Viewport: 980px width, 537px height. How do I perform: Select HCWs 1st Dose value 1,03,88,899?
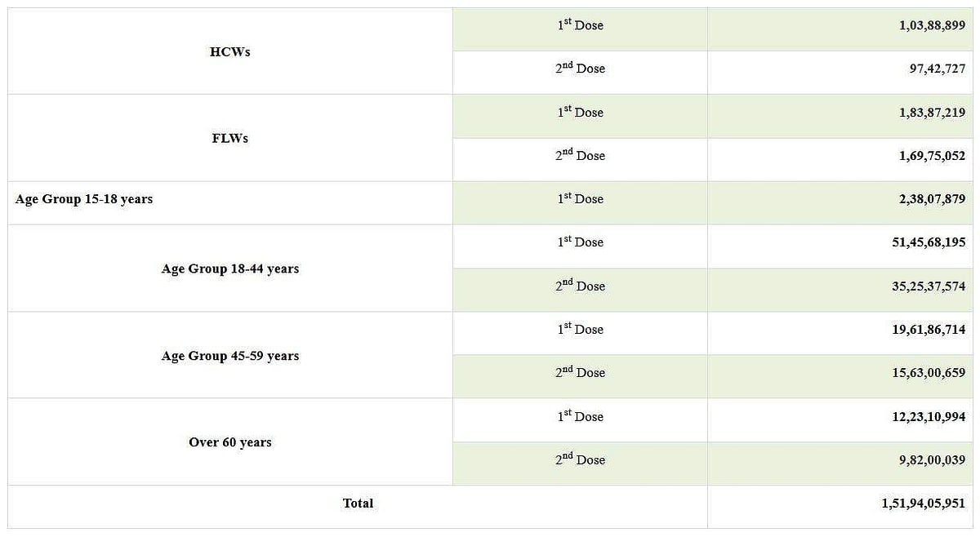pos(932,25)
